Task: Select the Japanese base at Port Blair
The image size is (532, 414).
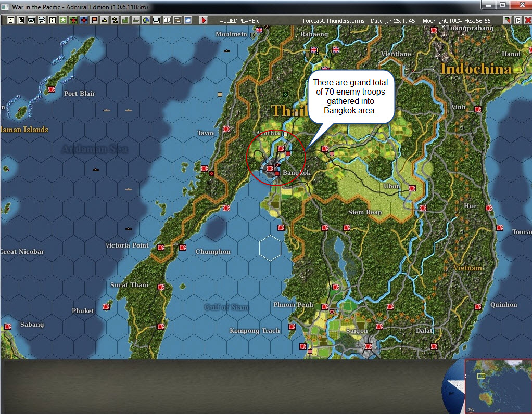Action: [52, 89]
